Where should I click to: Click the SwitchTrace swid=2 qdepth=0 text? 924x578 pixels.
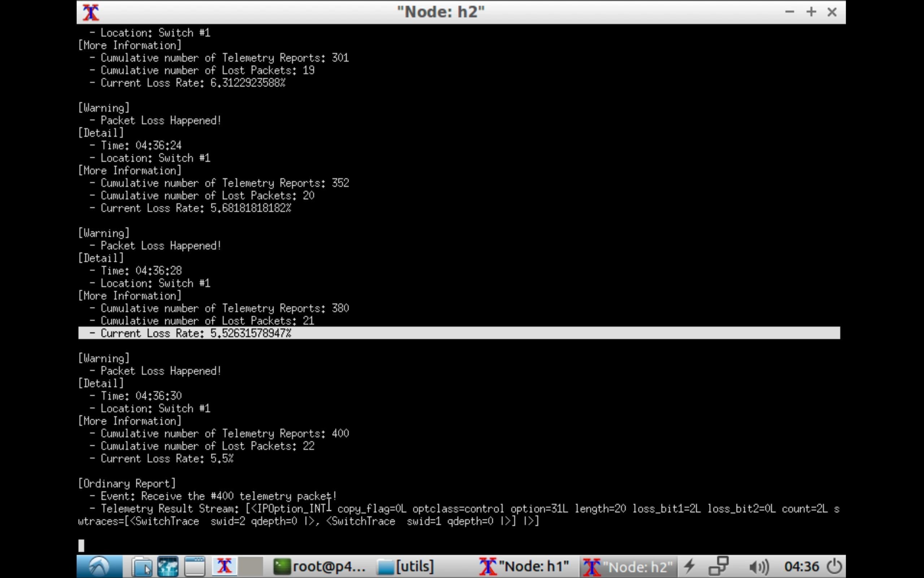pyautogui.click(x=222, y=521)
